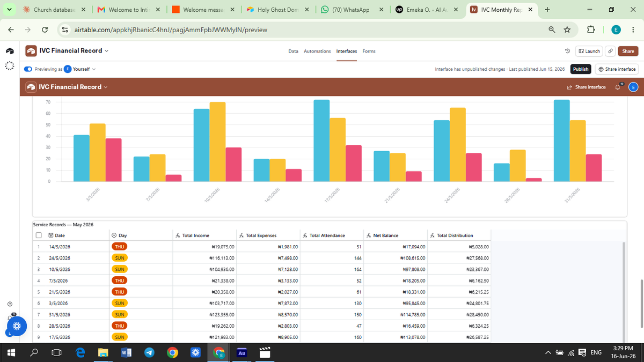Open the Chrome three-dot menu

click(x=633, y=30)
